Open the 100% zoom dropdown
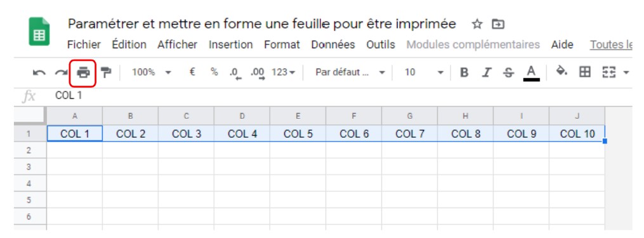This screenshot has width=644, height=238. pyautogui.click(x=150, y=72)
